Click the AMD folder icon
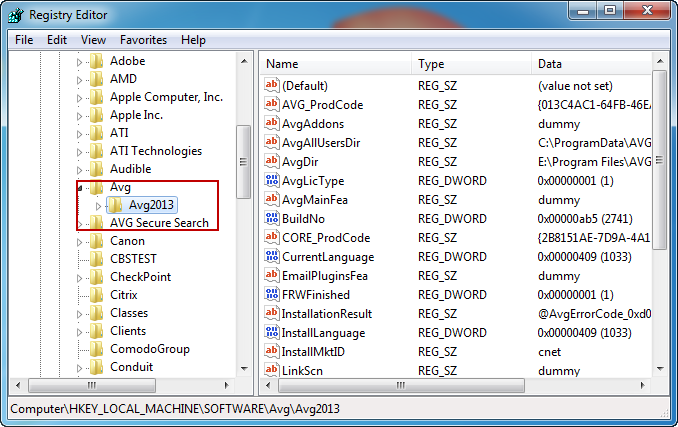This screenshot has height=427, width=678. click(x=96, y=79)
